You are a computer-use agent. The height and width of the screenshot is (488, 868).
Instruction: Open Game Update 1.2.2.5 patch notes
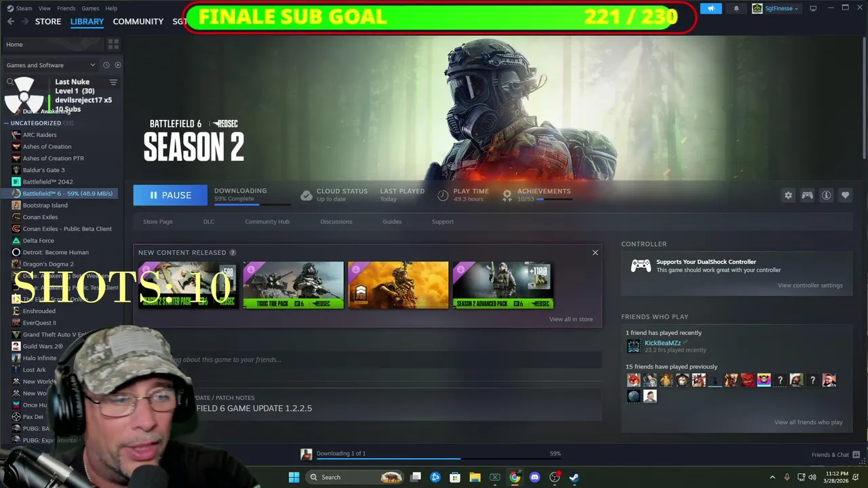pos(254,409)
